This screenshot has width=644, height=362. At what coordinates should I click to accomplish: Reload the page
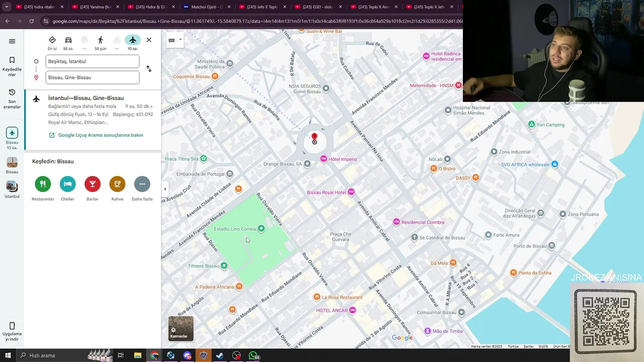click(31, 21)
